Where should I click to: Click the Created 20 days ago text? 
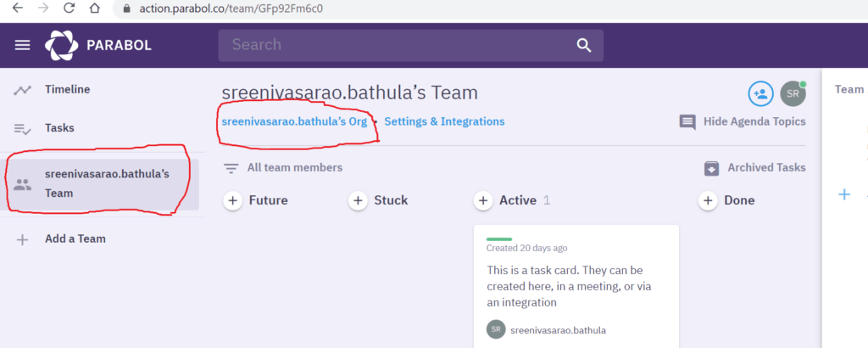coord(527,248)
